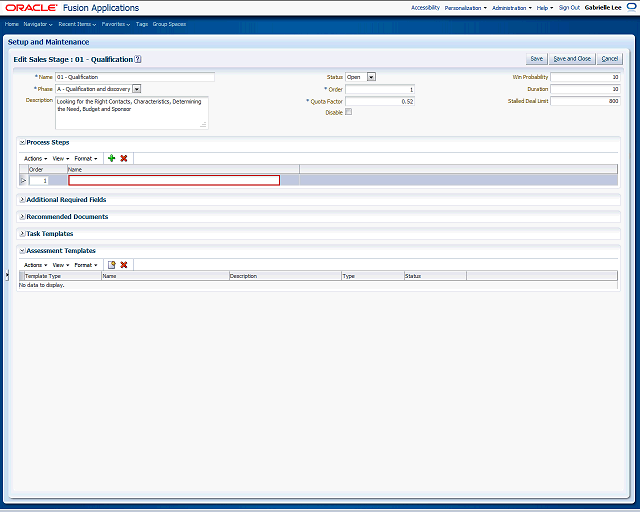Click the sales stage Name field
The image size is (640, 512).
coord(135,77)
